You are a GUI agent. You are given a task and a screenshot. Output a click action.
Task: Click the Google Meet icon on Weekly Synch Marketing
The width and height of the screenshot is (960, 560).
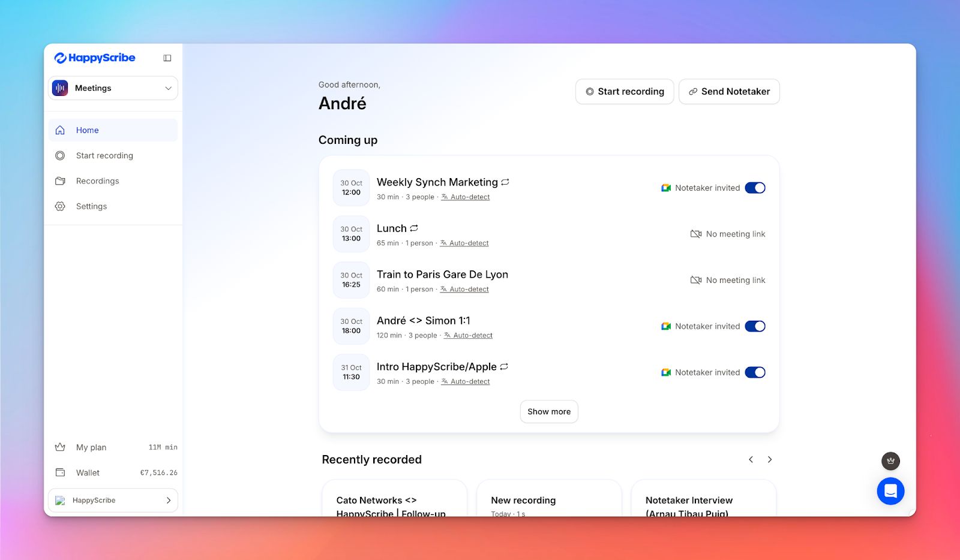point(665,187)
